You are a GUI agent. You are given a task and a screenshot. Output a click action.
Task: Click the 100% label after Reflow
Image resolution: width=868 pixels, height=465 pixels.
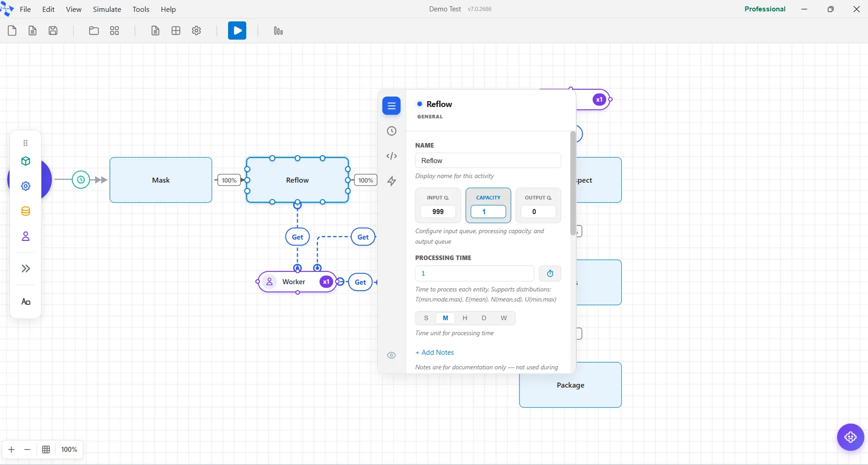click(x=365, y=180)
